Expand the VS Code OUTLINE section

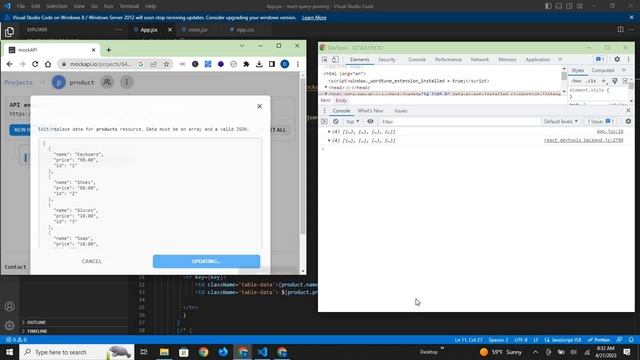coord(36,322)
